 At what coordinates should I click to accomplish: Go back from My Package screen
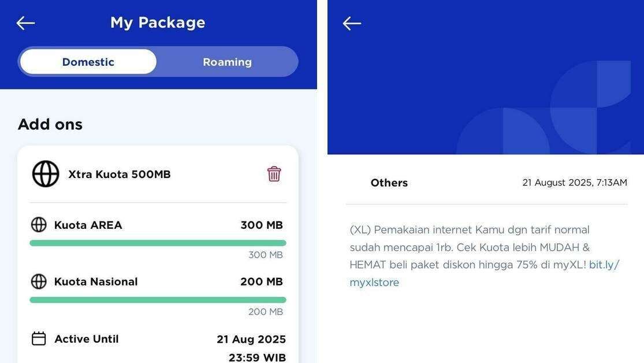tap(25, 23)
